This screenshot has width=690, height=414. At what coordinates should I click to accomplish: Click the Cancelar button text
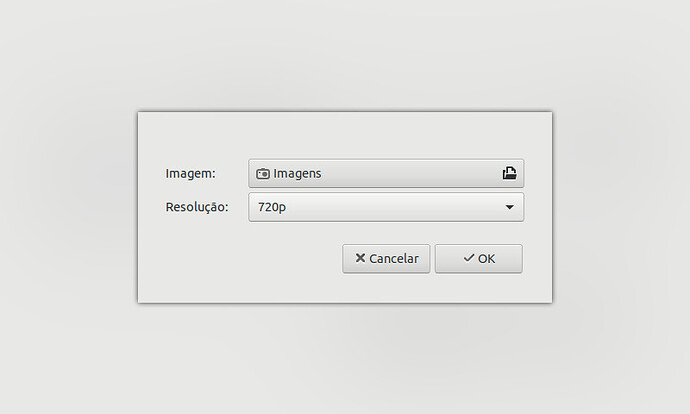tap(394, 259)
